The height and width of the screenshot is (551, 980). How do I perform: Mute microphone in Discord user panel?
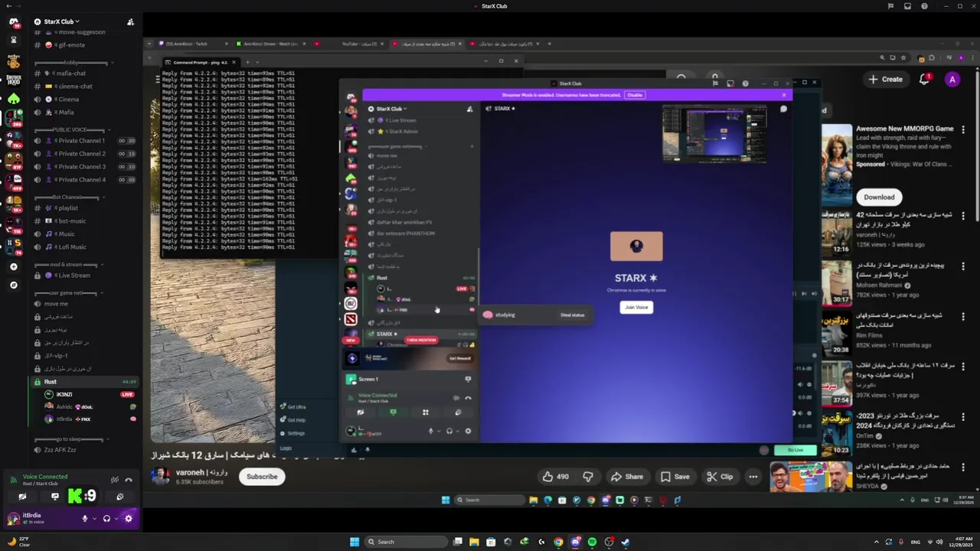[85, 519]
